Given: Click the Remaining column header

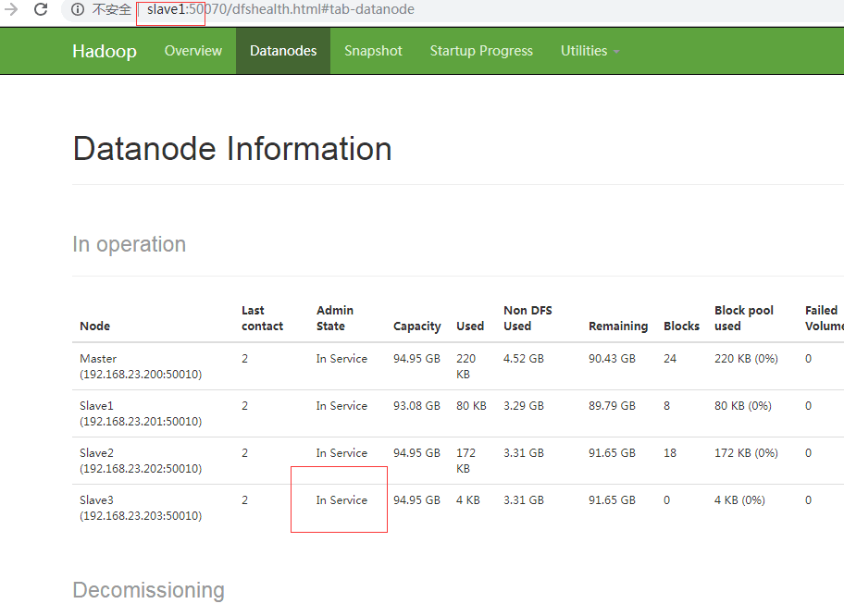Looking at the screenshot, I should [x=618, y=326].
